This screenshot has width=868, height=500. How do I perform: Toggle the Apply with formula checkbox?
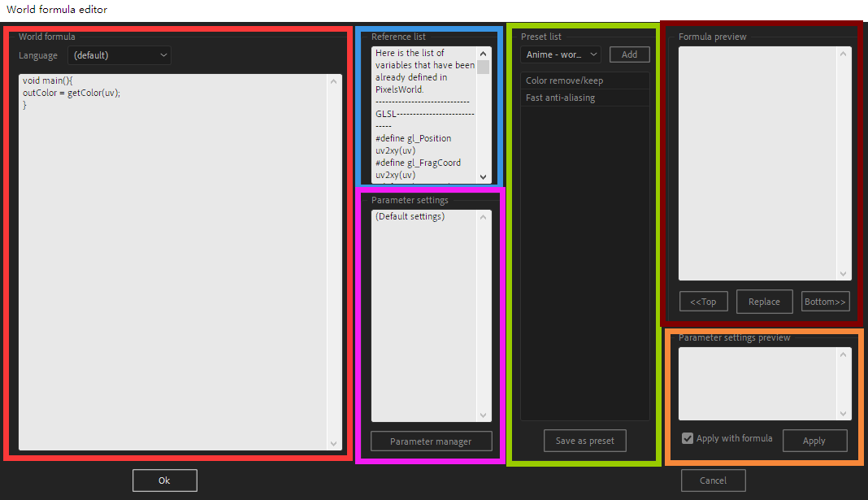tap(688, 438)
